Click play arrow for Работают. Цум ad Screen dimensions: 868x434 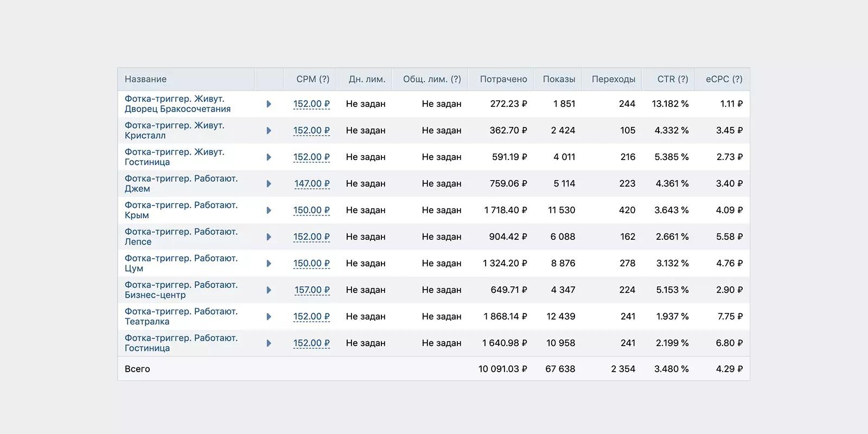pos(269,263)
